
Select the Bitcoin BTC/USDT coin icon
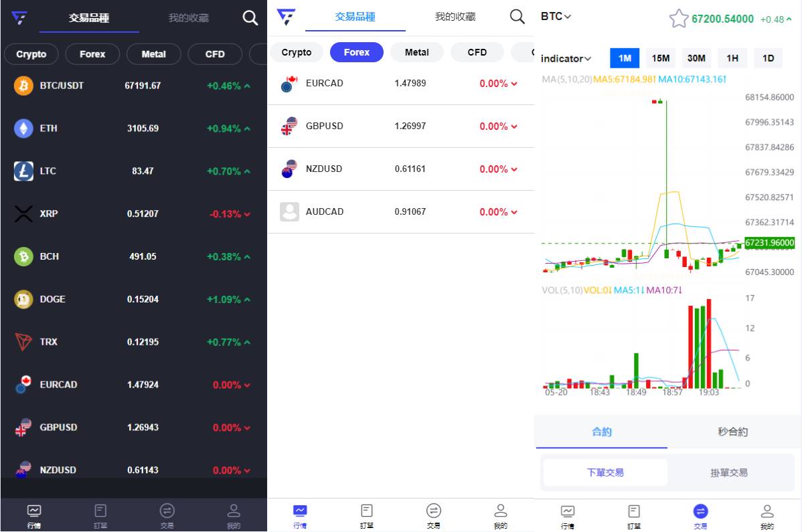(23, 86)
